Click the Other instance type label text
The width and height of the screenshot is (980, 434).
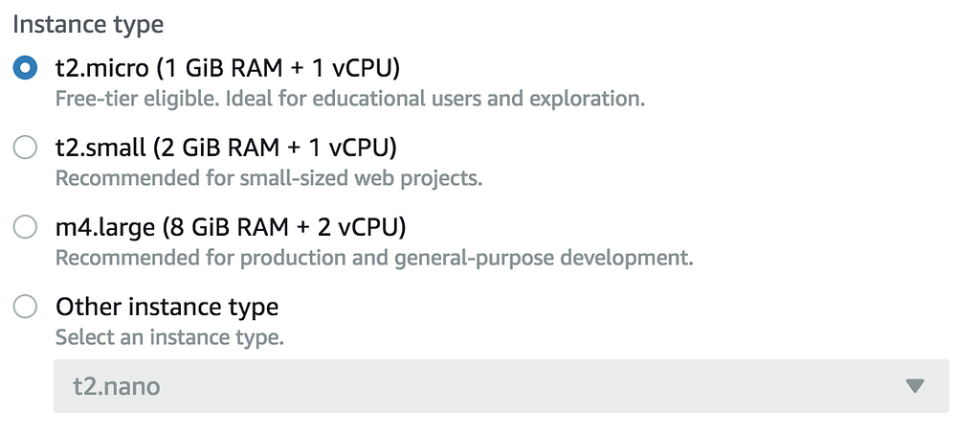(167, 307)
